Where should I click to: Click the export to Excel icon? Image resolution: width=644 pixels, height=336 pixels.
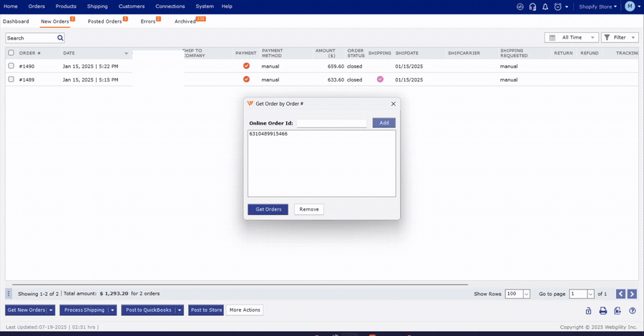click(618, 310)
